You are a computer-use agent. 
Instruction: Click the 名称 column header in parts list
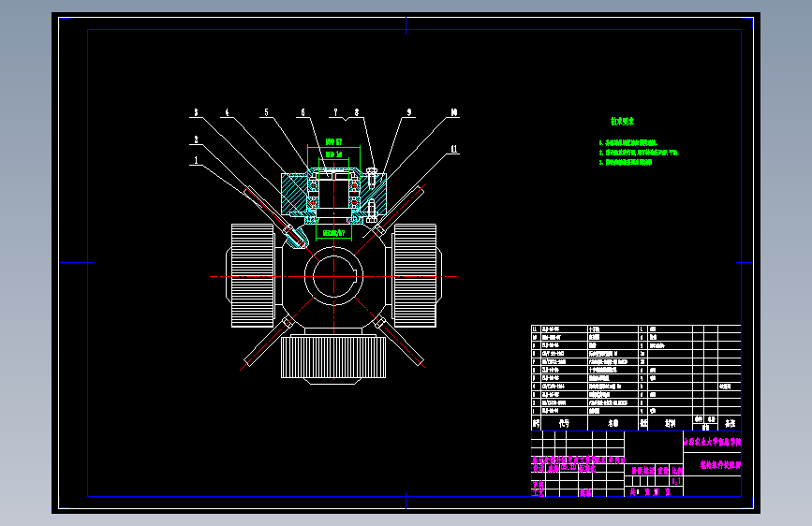(613, 423)
